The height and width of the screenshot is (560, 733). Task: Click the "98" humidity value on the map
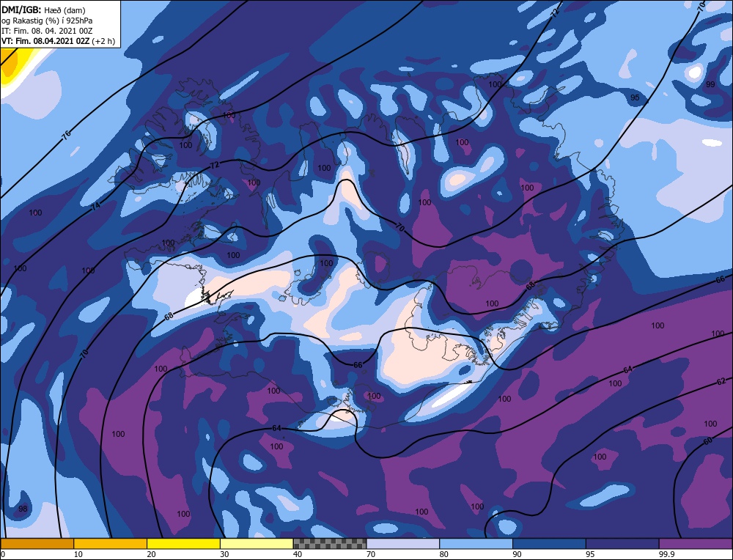23,509
